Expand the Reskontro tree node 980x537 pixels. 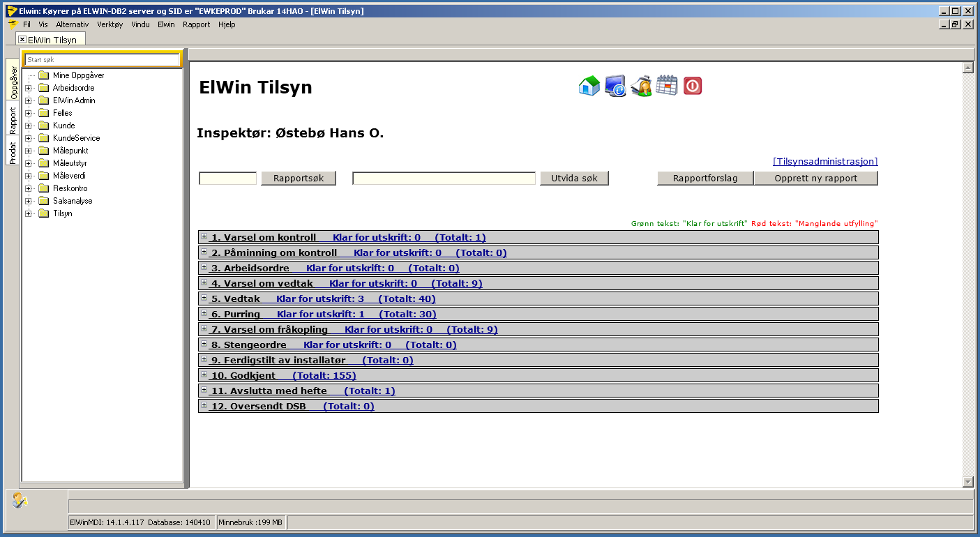coord(29,188)
